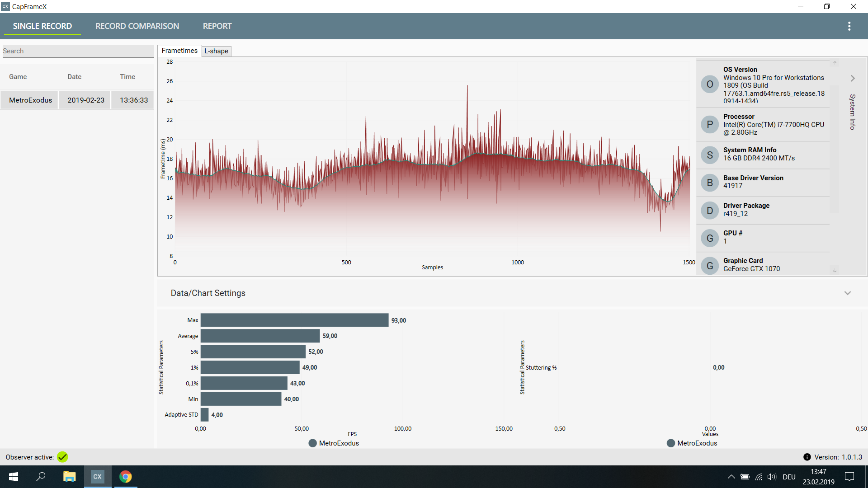Click the Base Driver Version circle icon
This screenshot has height=488, width=868.
709,183
